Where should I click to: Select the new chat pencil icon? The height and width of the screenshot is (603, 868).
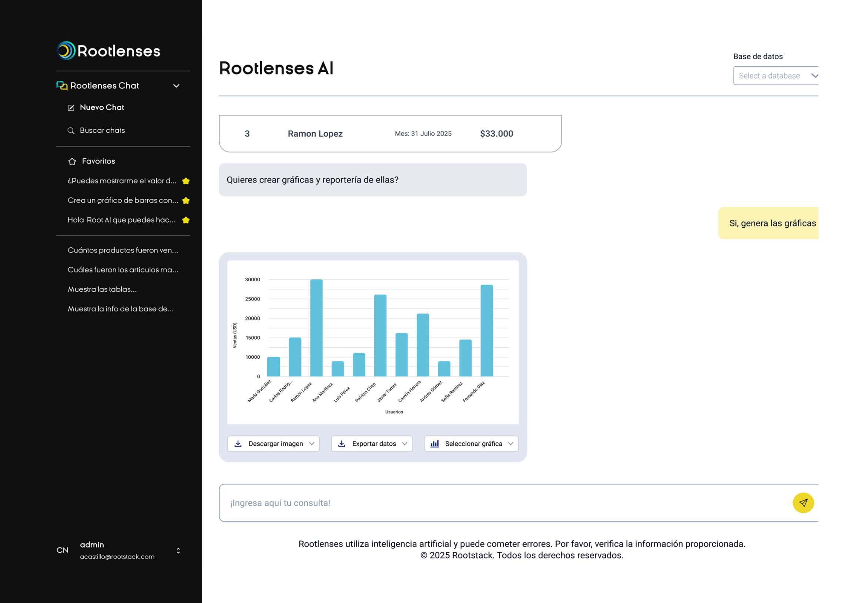(x=71, y=107)
